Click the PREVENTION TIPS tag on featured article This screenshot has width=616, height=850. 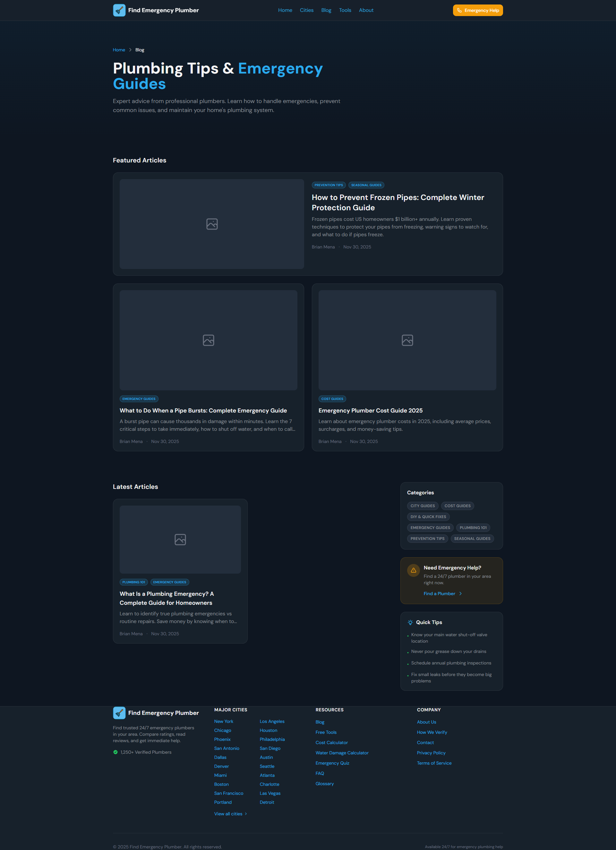[328, 185]
